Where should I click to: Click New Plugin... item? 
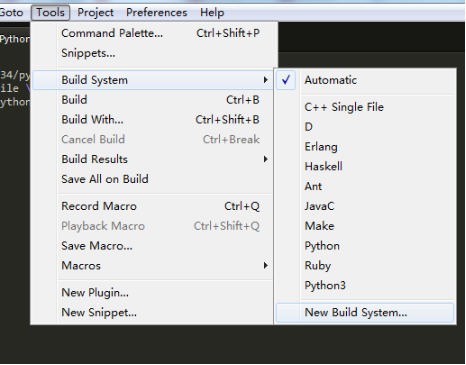coord(153,293)
